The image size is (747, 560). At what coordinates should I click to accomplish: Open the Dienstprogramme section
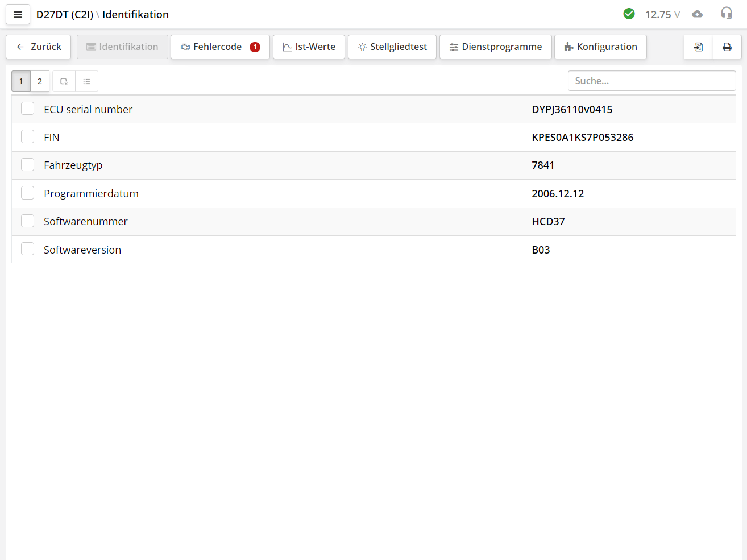coord(495,47)
